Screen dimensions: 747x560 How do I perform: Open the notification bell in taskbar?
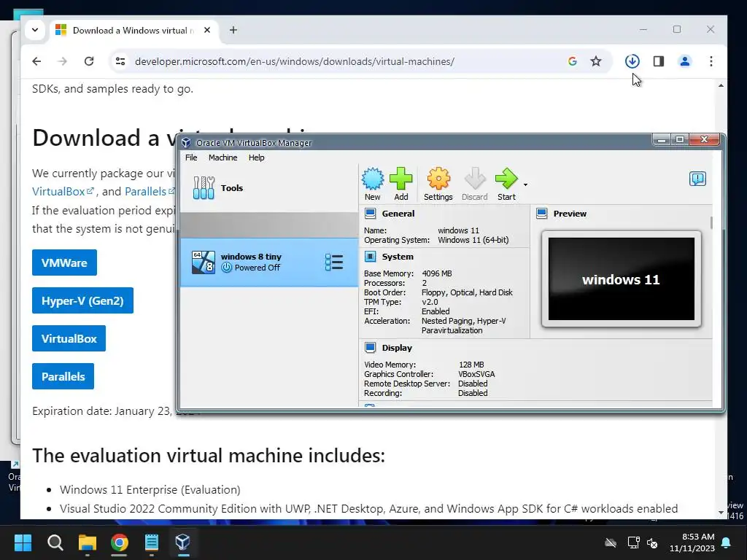[726, 542]
